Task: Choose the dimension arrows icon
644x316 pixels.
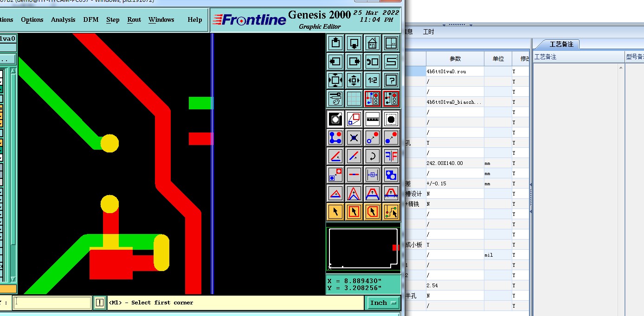Action: (x=373, y=175)
